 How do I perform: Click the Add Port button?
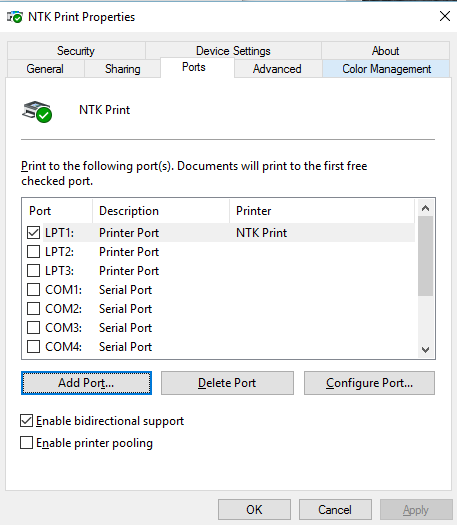[x=86, y=383]
